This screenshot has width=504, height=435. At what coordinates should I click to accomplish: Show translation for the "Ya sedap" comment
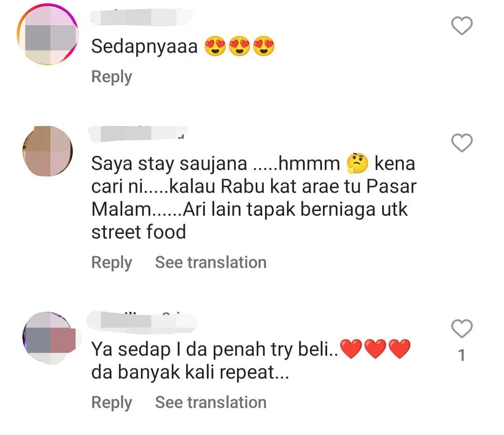point(210,402)
